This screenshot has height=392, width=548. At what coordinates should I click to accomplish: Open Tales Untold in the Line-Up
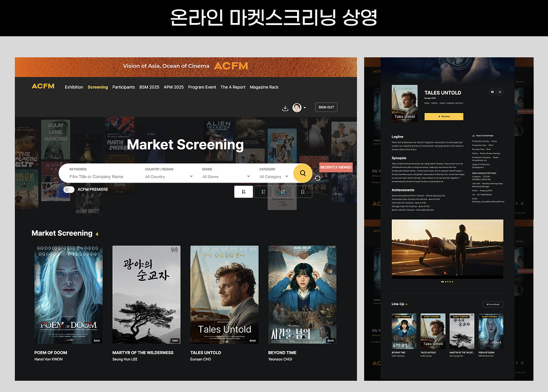click(433, 331)
